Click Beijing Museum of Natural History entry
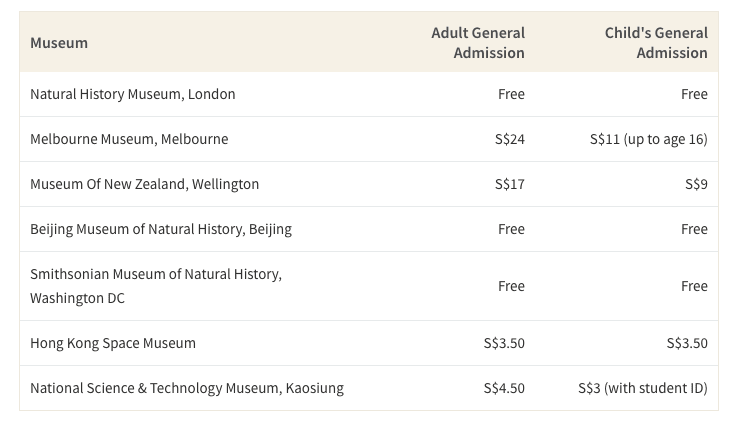Image resolution: width=730 pixels, height=423 pixels. (161, 229)
